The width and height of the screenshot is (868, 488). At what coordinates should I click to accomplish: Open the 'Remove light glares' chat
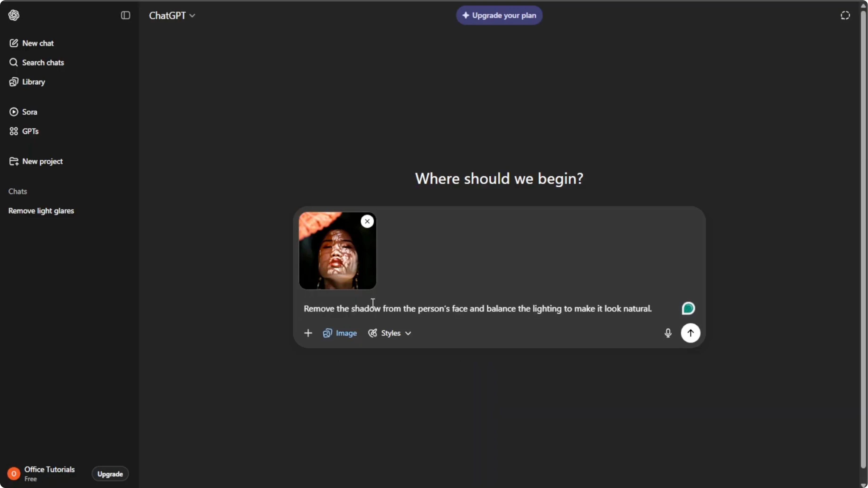(41, 211)
